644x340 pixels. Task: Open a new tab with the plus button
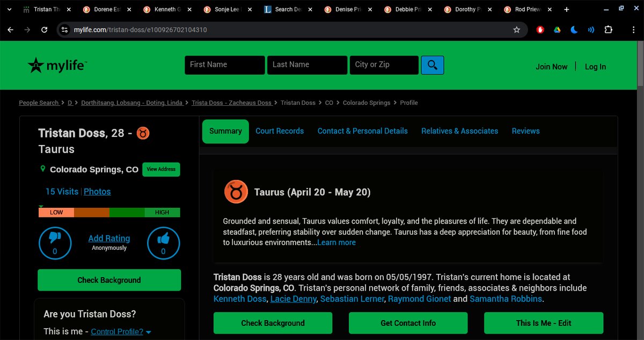coord(567,9)
